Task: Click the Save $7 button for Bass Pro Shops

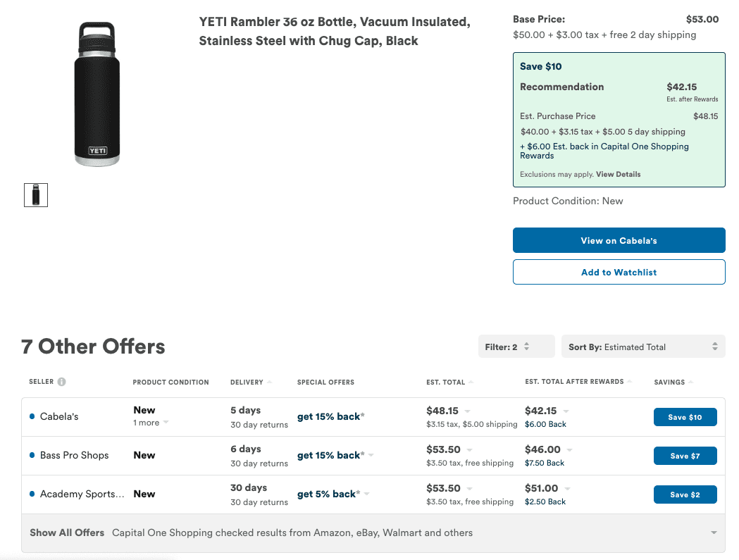Action: pos(685,455)
